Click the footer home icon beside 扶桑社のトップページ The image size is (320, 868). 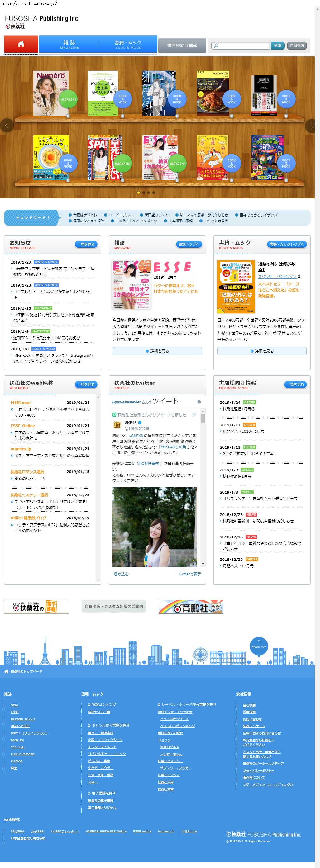[x=6, y=671]
